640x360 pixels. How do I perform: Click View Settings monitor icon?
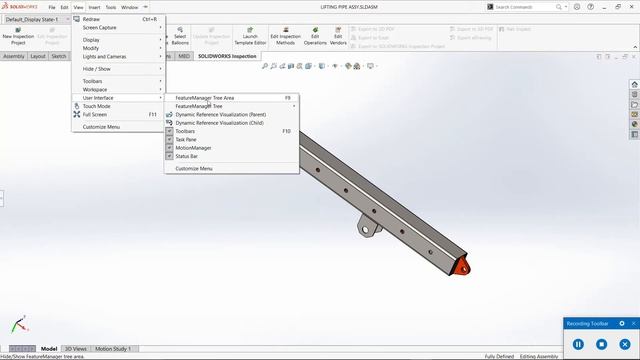pos(370,66)
